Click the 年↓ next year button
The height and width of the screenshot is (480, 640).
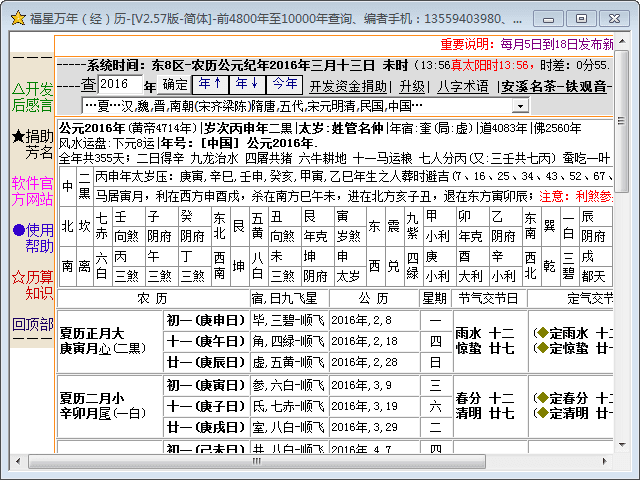point(247,84)
